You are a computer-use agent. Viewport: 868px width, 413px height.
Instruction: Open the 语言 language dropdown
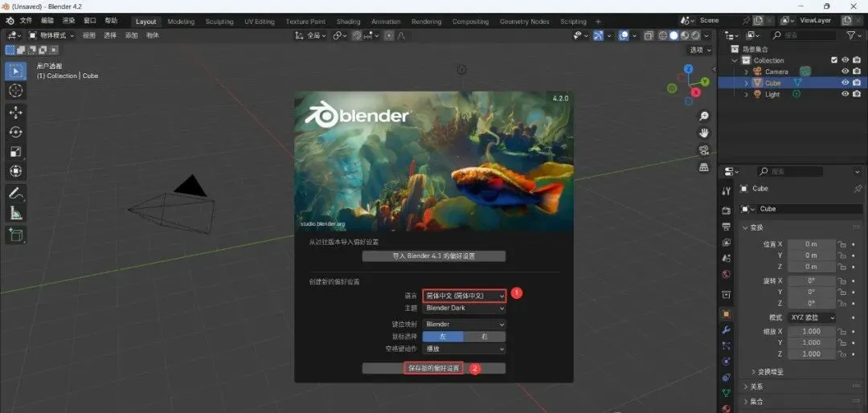pyautogui.click(x=464, y=296)
